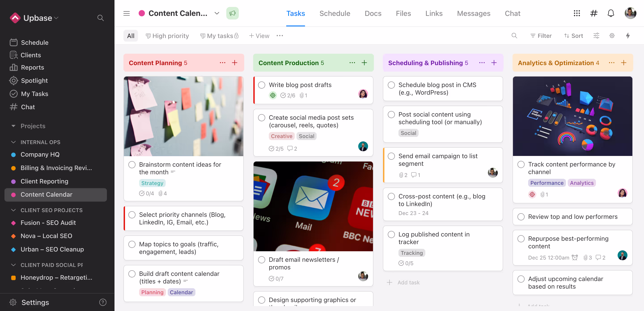Collapse the Projects tree
Image resolution: width=644 pixels, height=311 pixels.
click(13, 126)
